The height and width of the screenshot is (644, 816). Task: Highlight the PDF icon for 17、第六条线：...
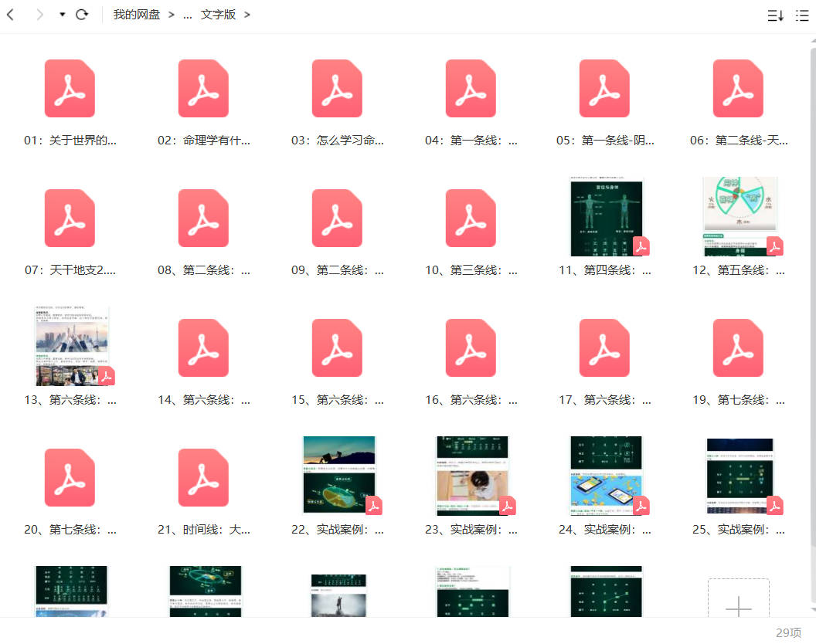click(x=605, y=348)
